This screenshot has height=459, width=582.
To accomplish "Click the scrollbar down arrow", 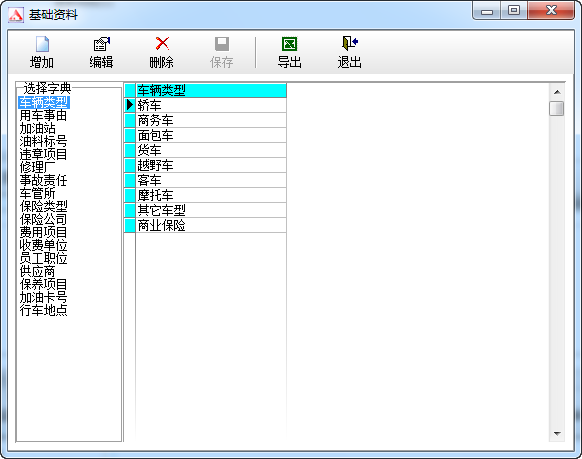I will point(557,433).
